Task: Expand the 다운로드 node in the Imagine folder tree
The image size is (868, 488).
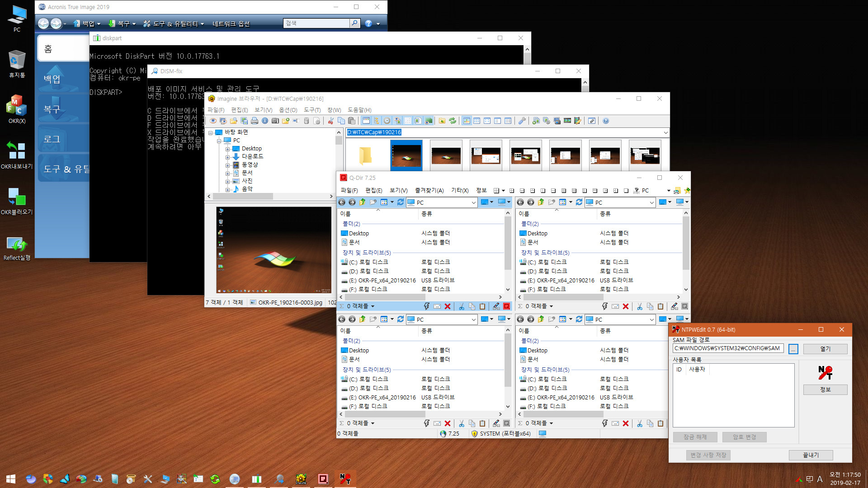Action: pos(228,157)
